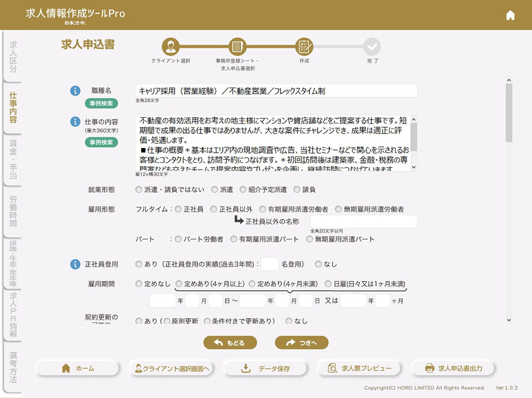
Task: Select 派遣 radio under 就業形態
Action: point(214,189)
